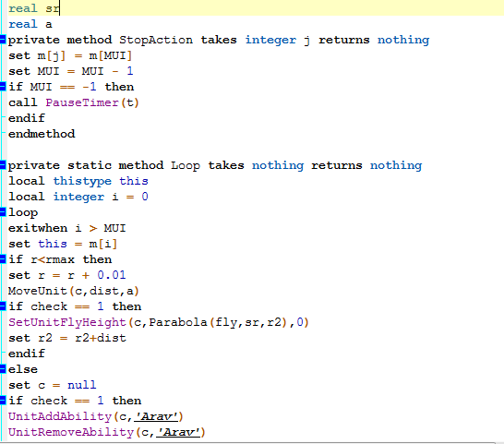Click the 'SetUnitFlyHeight' function name
Image resolution: width=504 pixels, height=444 pixels.
pyautogui.click(x=67, y=322)
